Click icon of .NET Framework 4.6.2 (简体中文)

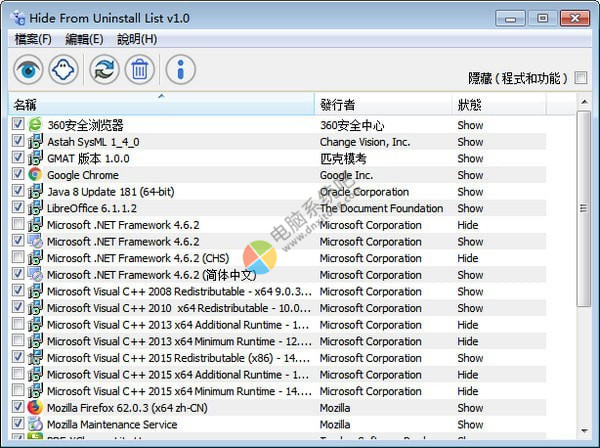35,274
